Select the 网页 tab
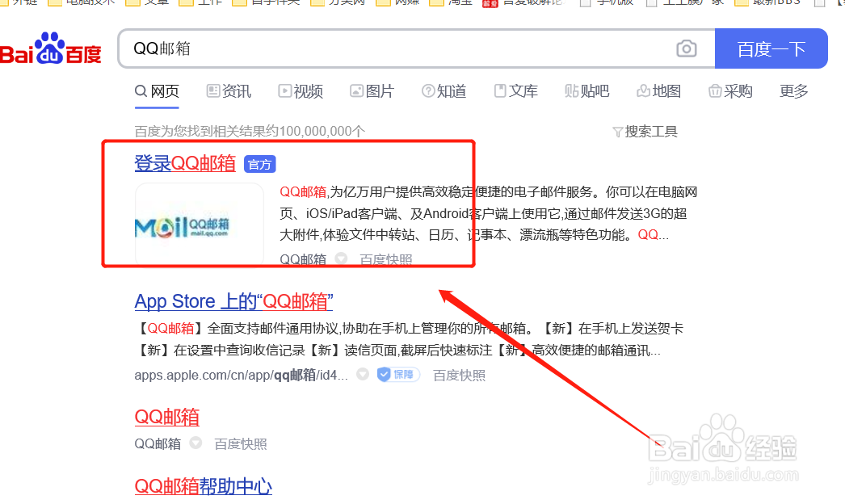This screenshot has height=504, width=845. [x=157, y=91]
